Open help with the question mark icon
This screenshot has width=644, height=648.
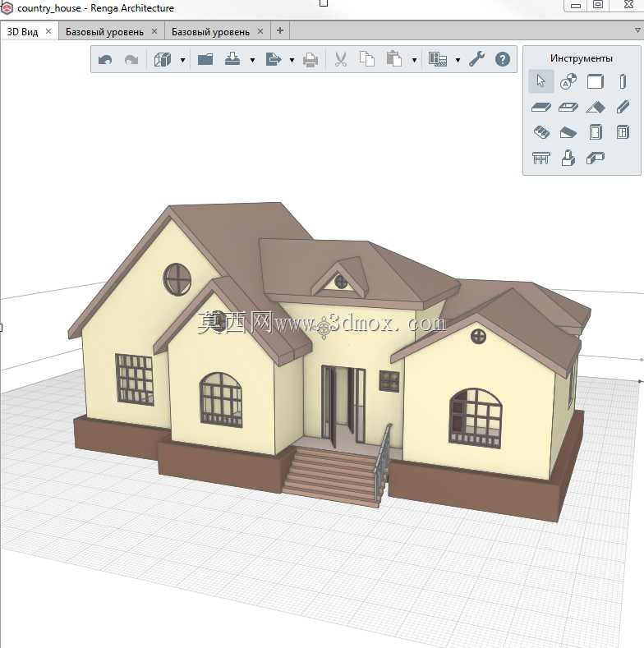pos(503,59)
